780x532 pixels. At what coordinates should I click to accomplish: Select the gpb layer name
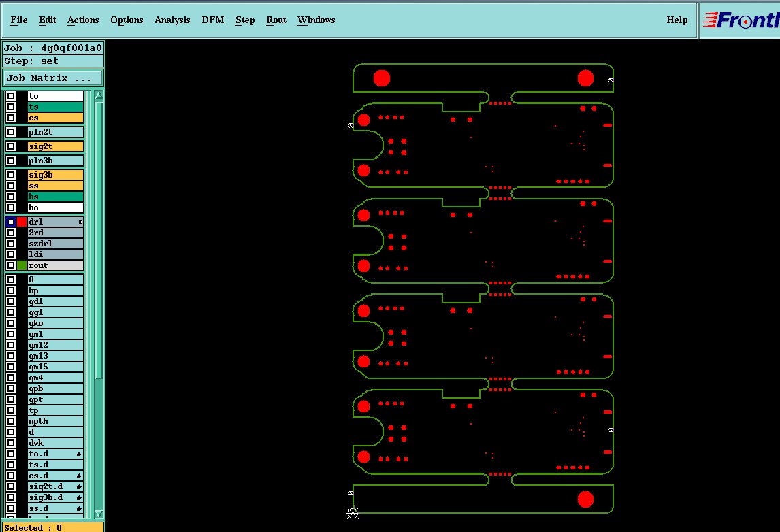pos(55,389)
